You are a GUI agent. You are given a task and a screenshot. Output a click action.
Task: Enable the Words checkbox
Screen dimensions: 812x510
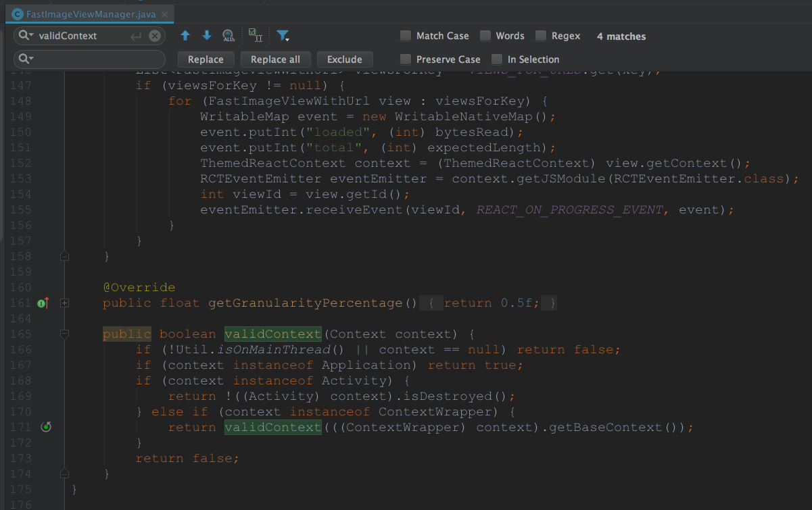click(485, 36)
